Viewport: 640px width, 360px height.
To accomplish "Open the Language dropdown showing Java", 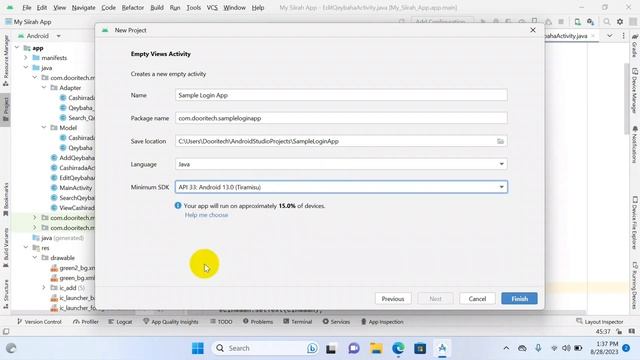I will pos(341,164).
